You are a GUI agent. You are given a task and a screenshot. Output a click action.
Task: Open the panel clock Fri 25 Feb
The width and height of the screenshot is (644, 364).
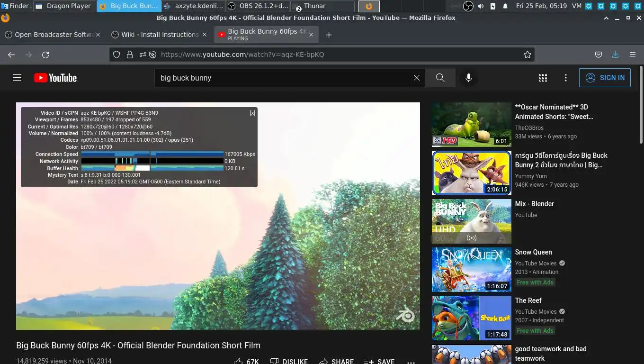pyautogui.click(x=541, y=6)
